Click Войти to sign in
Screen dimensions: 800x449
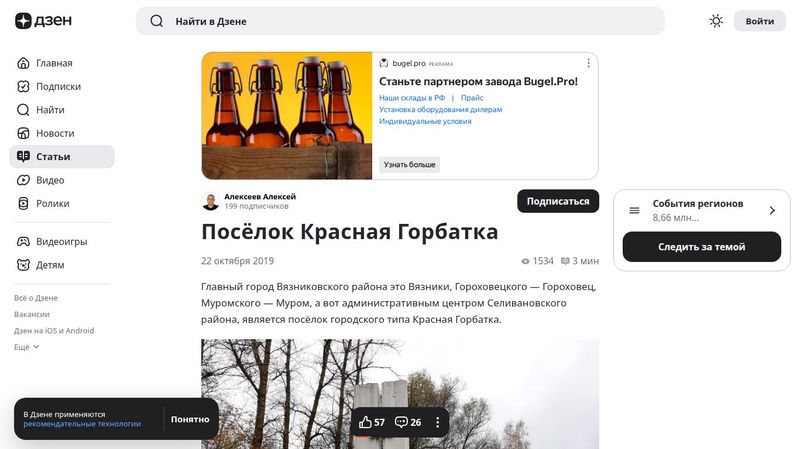click(x=759, y=21)
